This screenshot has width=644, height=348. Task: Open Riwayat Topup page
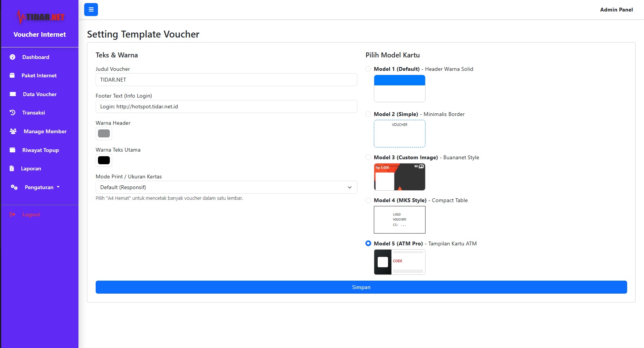tap(41, 150)
